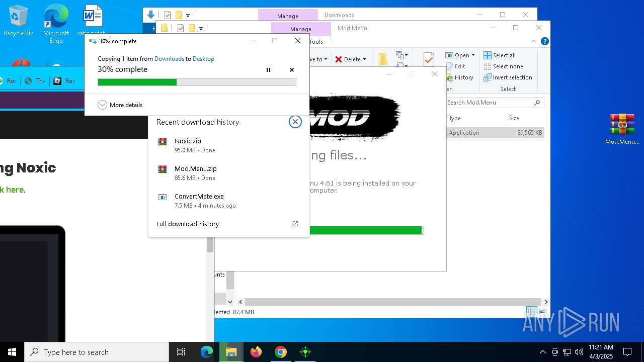
Task: Click the navigation pane scroll down arrow
Action: coord(230,302)
